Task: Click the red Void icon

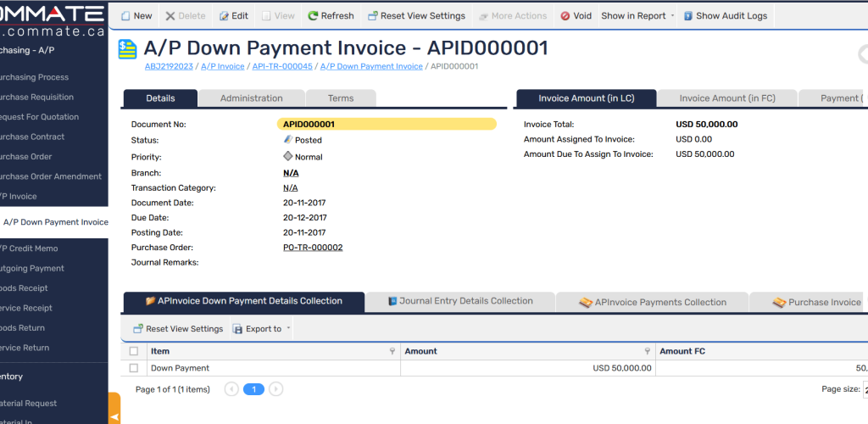Action: coord(565,16)
